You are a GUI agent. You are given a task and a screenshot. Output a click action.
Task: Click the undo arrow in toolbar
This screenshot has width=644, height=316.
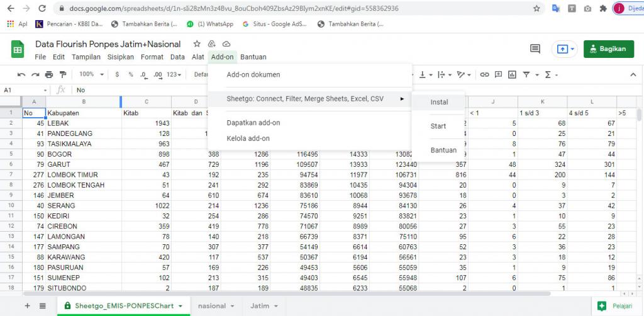pos(21,74)
